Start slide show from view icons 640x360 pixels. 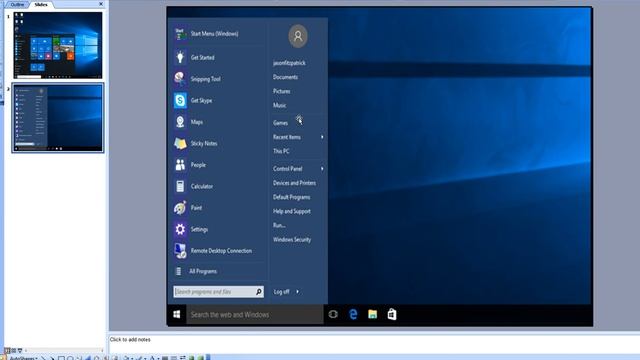point(20,350)
